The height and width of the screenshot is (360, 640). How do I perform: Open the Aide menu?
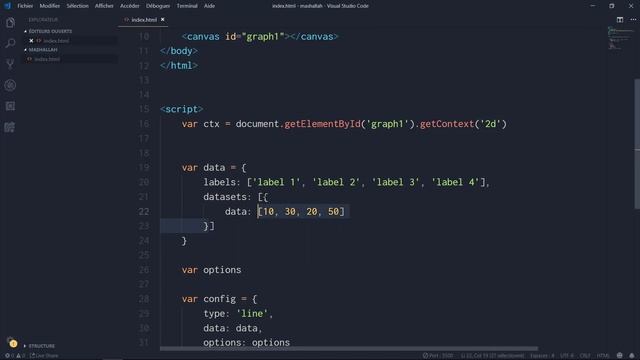209,6
